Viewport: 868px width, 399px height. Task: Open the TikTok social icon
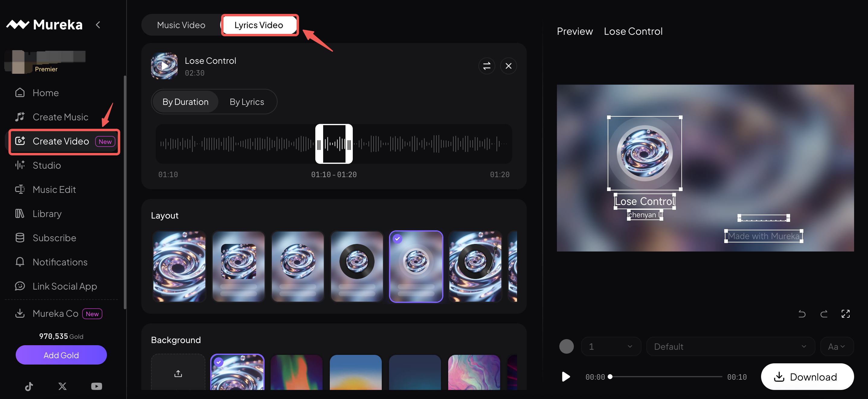[29, 386]
